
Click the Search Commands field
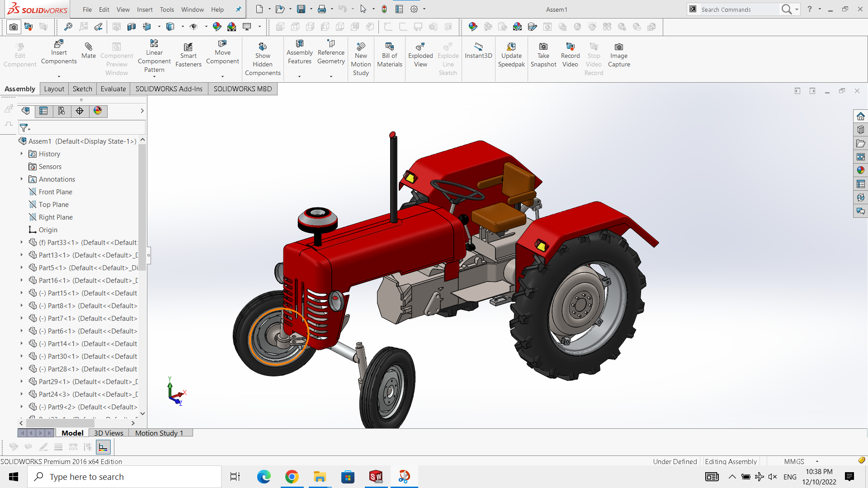click(739, 9)
